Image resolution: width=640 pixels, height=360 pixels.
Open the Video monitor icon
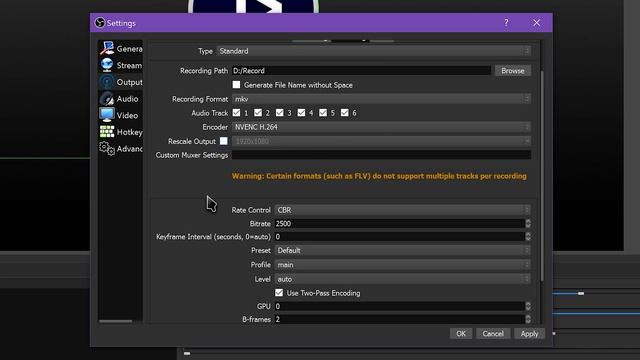coord(107,115)
